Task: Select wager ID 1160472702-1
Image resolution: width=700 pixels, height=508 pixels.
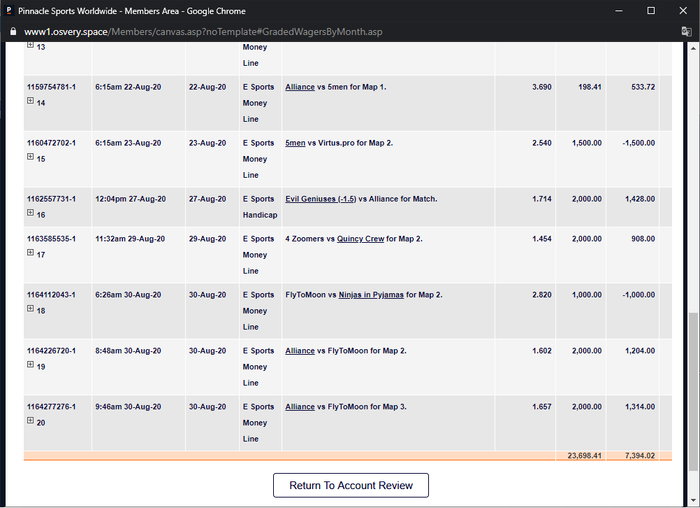Action: click(51, 143)
